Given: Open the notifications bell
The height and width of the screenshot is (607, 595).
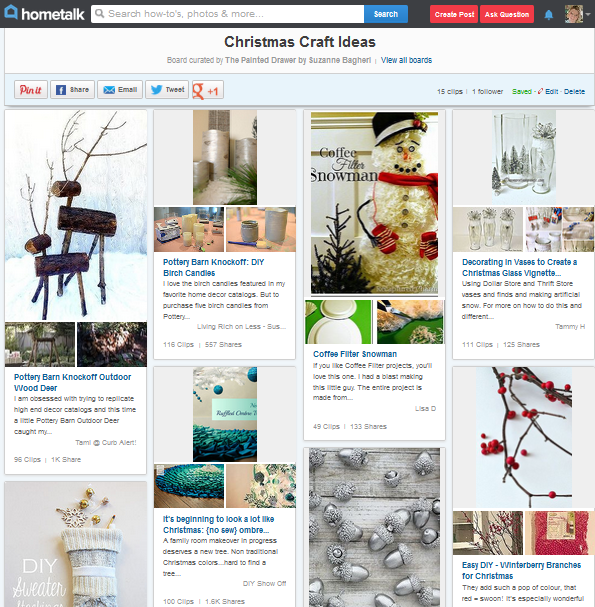Looking at the screenshot, I should (x=549, y=15).
